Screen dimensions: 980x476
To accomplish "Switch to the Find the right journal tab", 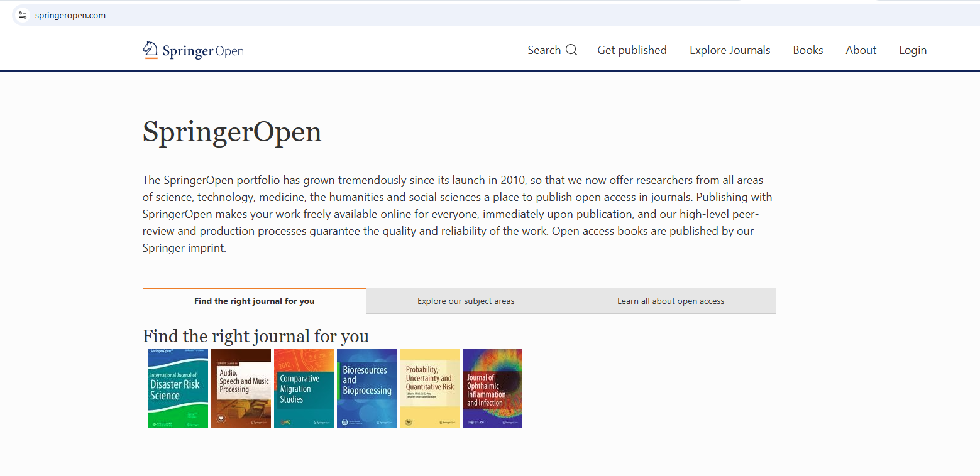I will pos(254,301).
